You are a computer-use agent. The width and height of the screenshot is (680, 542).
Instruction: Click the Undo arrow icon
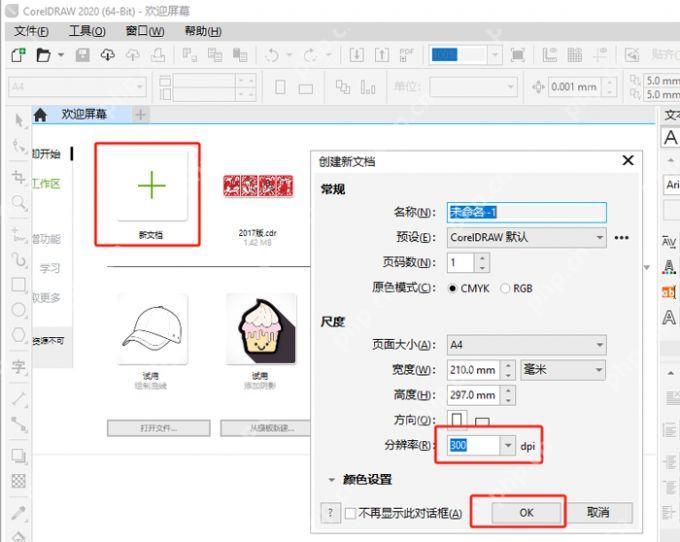(272, 55)
